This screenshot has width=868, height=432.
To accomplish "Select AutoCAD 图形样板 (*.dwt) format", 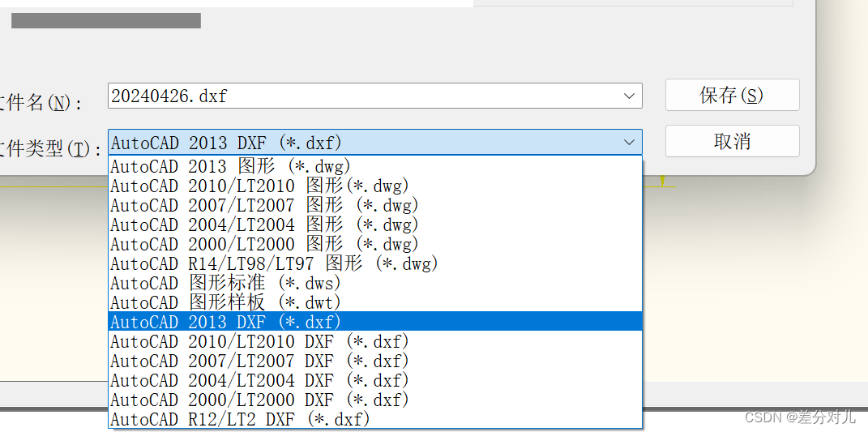I will pyautogui.click(x=375, y=302).
